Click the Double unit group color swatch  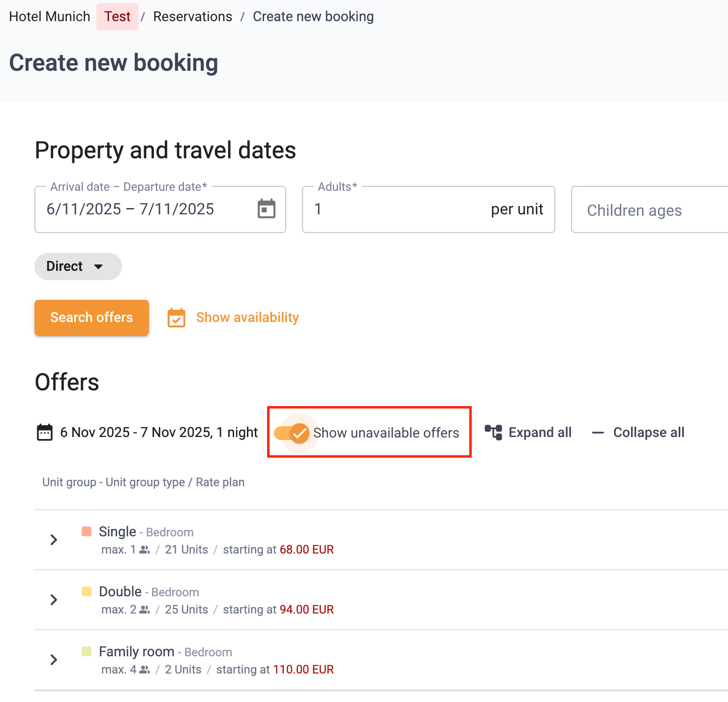pos(87,591)
